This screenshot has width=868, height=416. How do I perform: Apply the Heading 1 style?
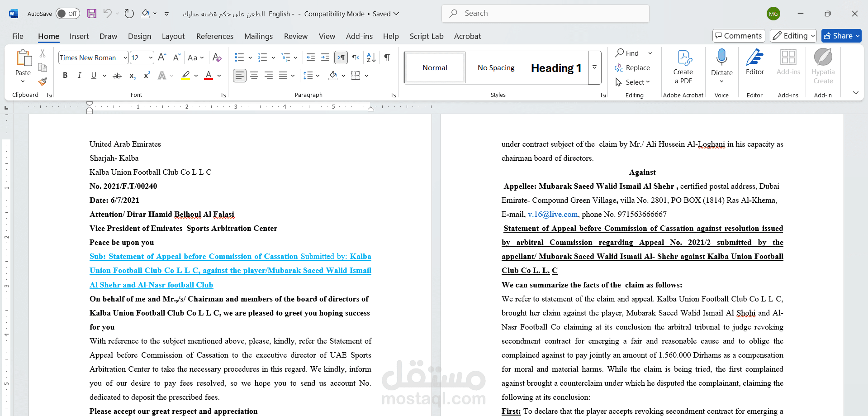[x=556, y=67]
